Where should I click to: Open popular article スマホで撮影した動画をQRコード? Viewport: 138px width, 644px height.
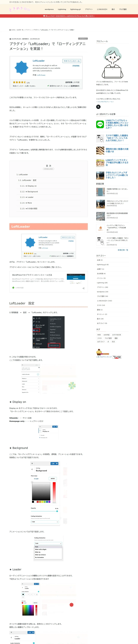coord(117,138)
